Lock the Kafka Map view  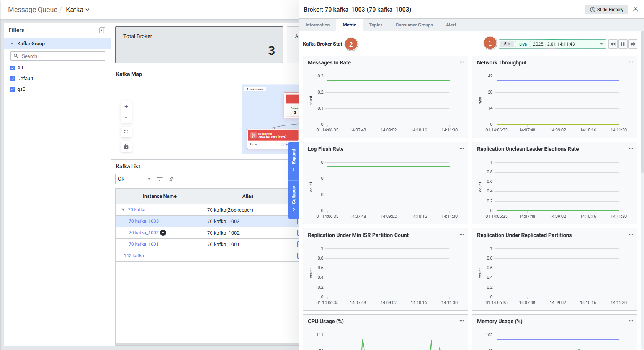tap(126, 146)
